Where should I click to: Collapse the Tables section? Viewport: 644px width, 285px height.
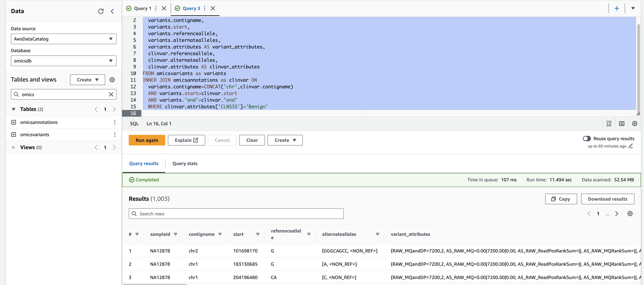13,109
